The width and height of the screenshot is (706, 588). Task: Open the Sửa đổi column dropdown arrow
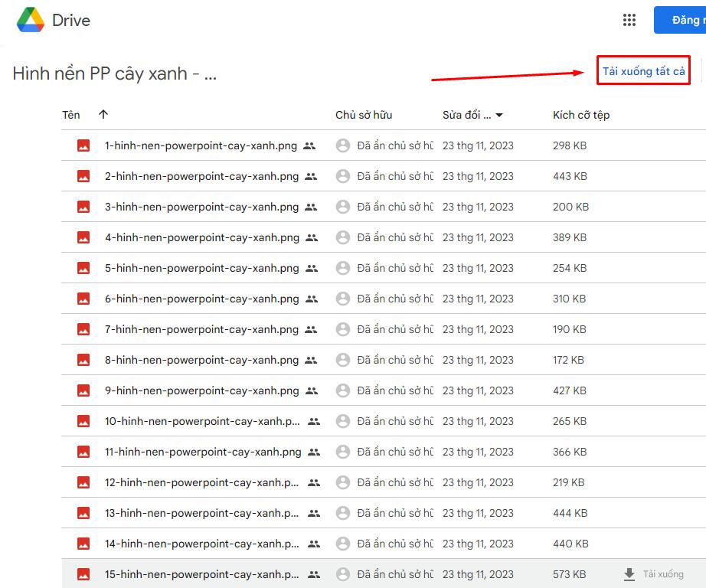click(x=499, y=115)
